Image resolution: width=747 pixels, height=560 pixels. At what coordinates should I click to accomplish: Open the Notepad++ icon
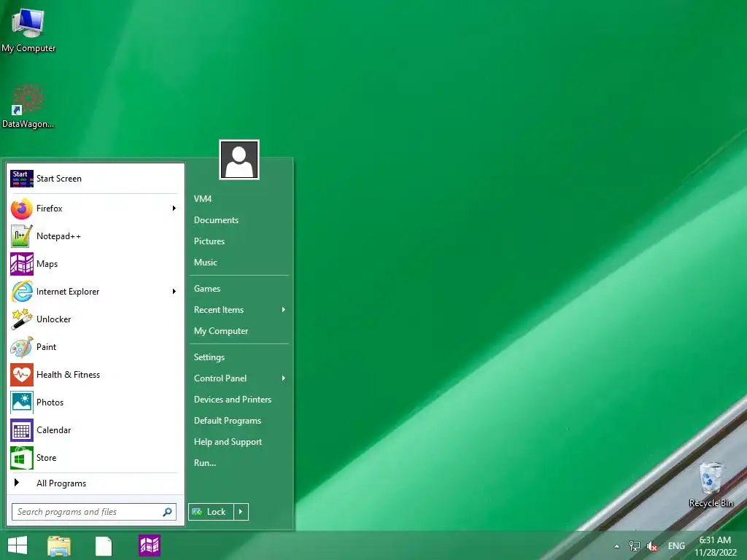pos(22,236)
